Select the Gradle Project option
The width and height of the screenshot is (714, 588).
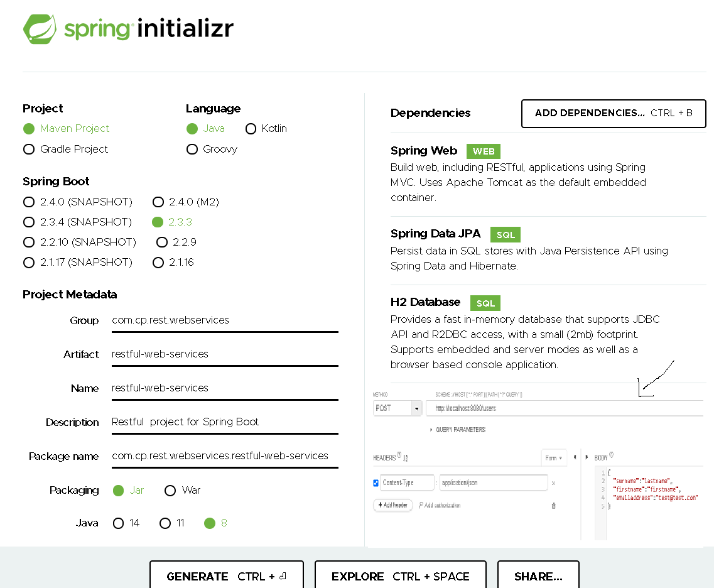(28, 149)
